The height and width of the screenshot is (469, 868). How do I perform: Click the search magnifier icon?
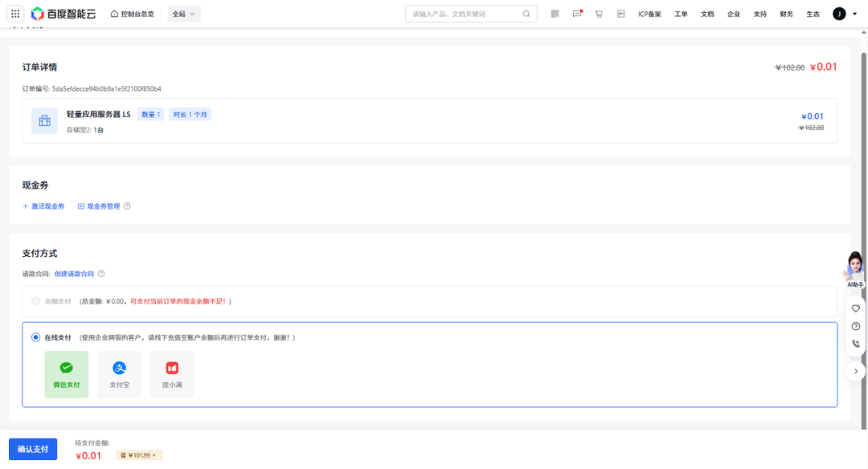526,14
